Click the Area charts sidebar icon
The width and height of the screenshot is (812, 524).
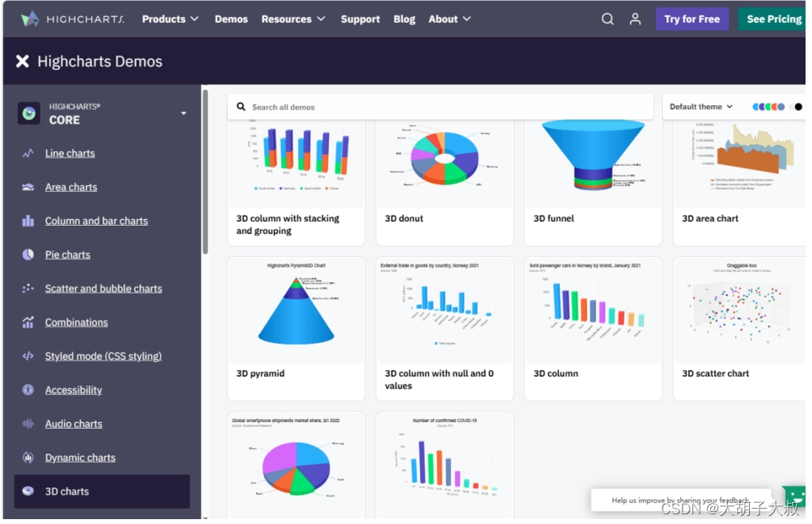(x=28, y=187)
